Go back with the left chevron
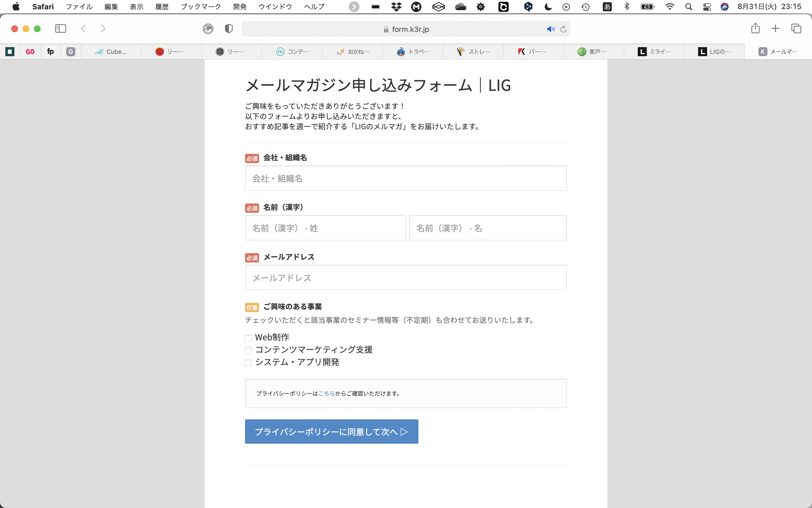Image resolution: width=812 pixels, height=508 pixels. (83, 29)
